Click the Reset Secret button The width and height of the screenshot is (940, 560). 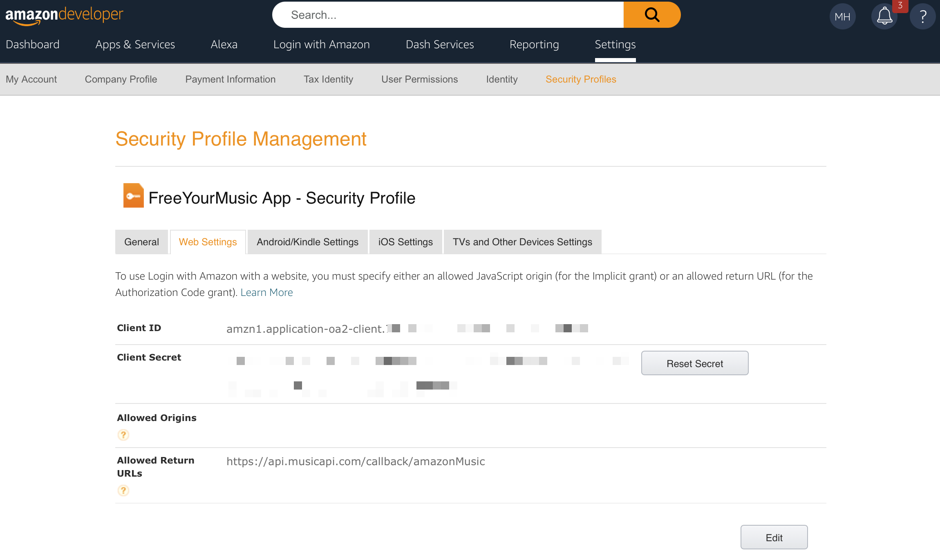[694, 363]
